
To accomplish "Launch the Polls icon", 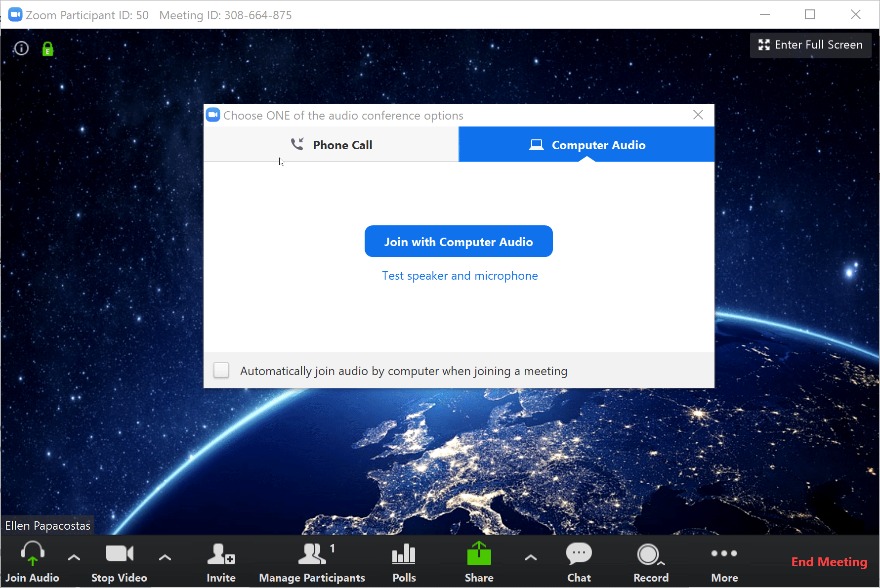I will coord(404,554).
